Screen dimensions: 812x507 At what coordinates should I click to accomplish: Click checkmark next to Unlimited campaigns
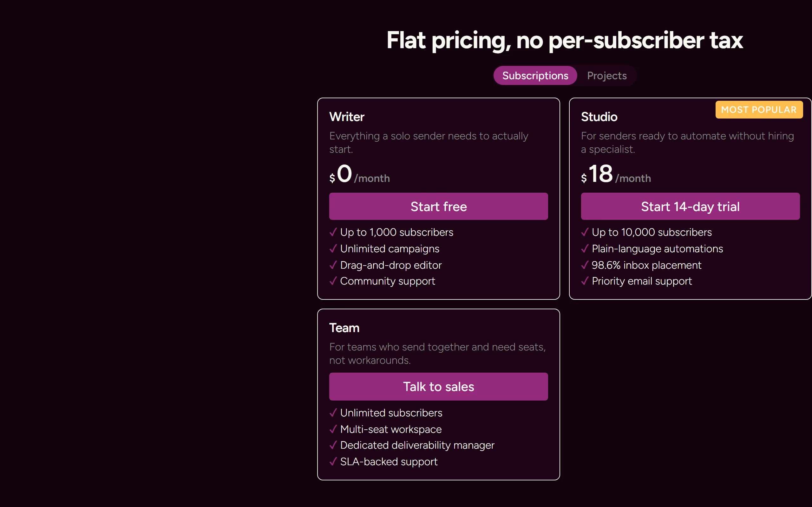[x=333, y=248]
